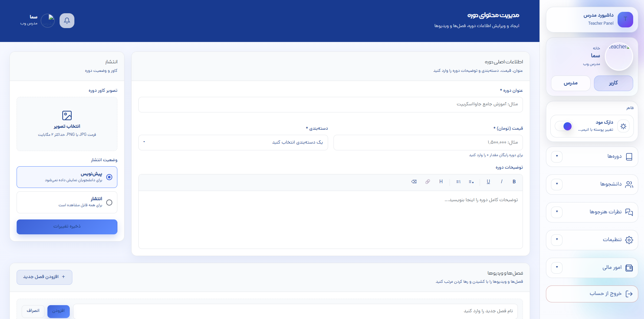Click the ذخیره تغییرات save button

67,227
